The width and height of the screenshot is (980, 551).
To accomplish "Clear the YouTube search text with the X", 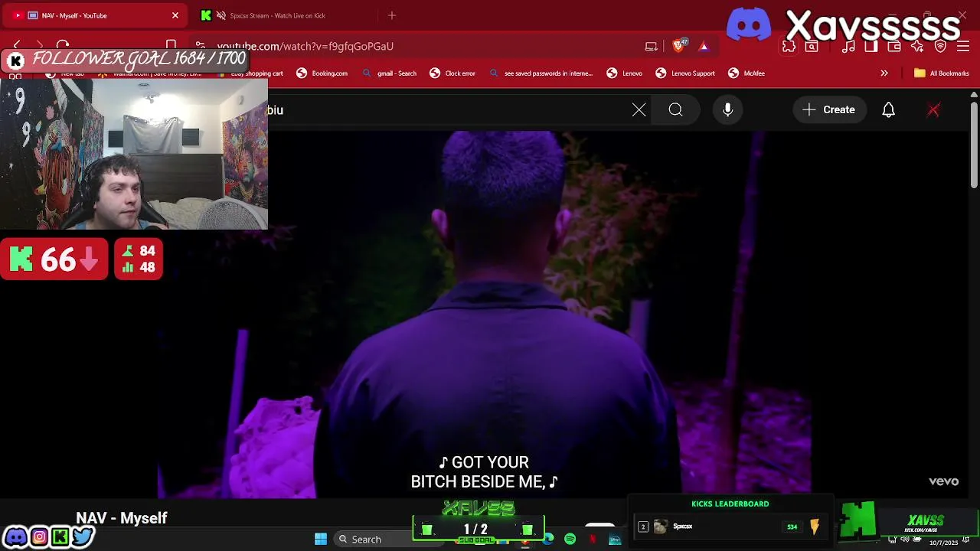I will pos(639,110).
